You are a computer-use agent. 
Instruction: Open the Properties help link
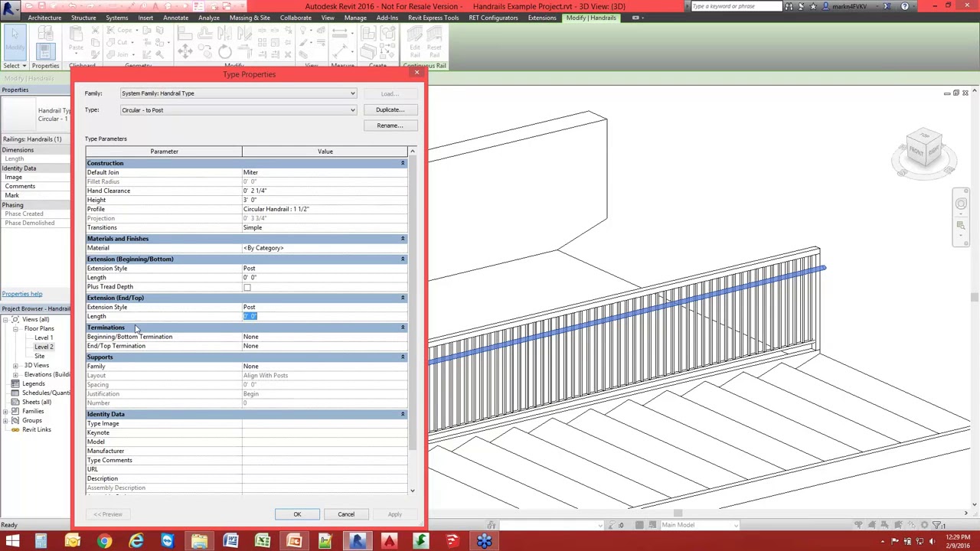22,294
